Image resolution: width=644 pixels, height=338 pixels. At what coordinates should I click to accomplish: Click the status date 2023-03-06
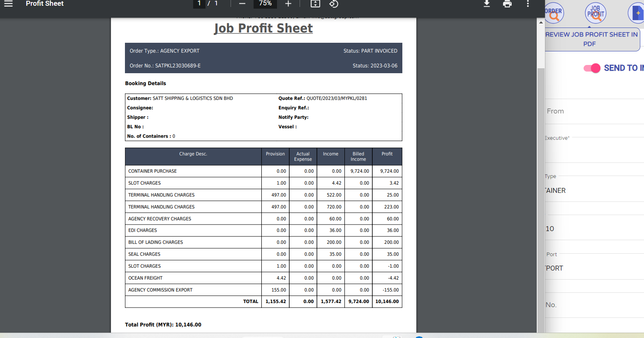[x=383, y=66]
